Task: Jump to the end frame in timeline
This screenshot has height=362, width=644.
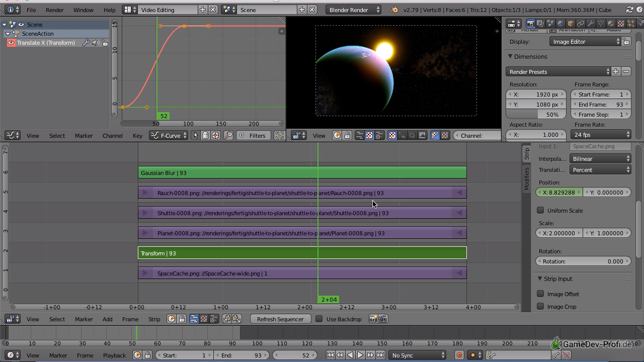Action: [381, 355]
